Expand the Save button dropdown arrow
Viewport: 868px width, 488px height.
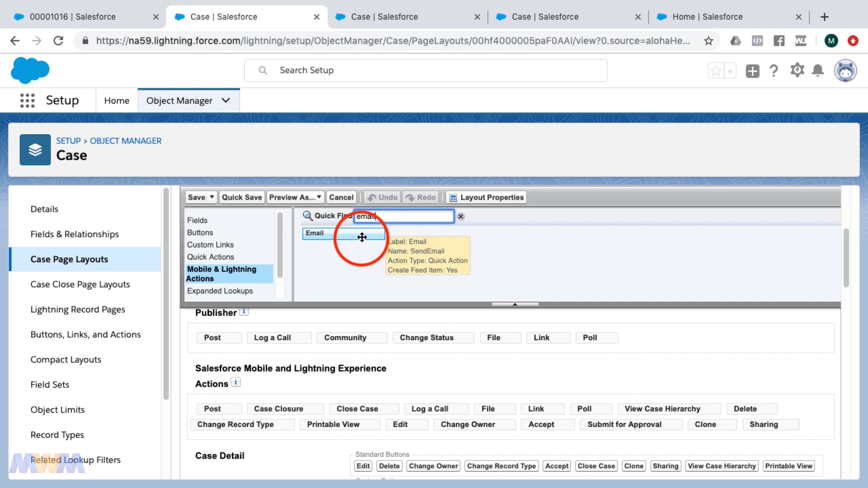pyautogui.click(x=212, y=197)
